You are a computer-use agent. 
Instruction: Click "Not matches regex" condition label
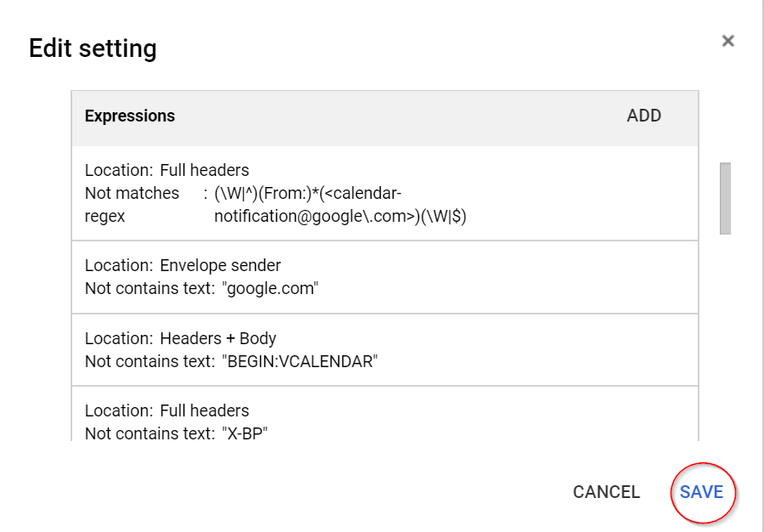[132, 205]
